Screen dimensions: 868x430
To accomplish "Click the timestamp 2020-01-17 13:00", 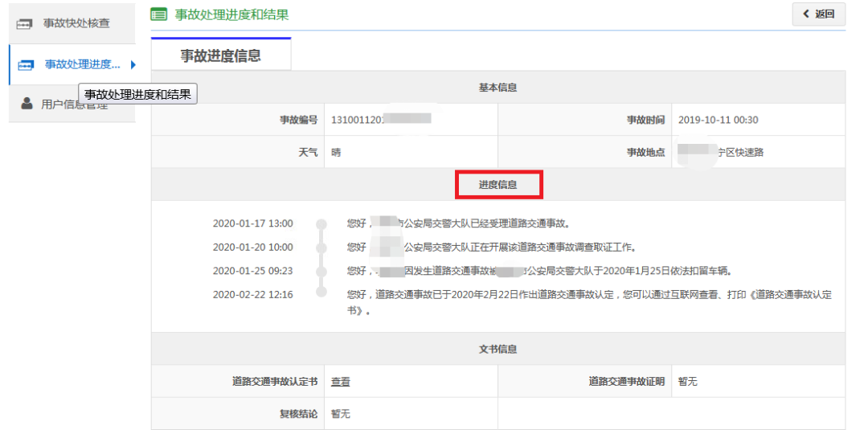I will tap(253, 223).
